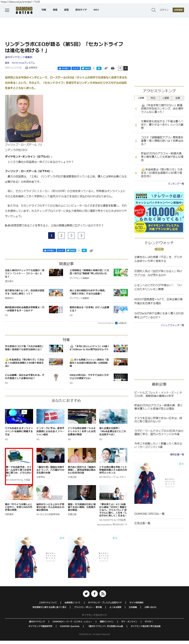The height and width of the screenshot is (644, 189).
Task: Select the white A text size option
Action: [120, 68]
